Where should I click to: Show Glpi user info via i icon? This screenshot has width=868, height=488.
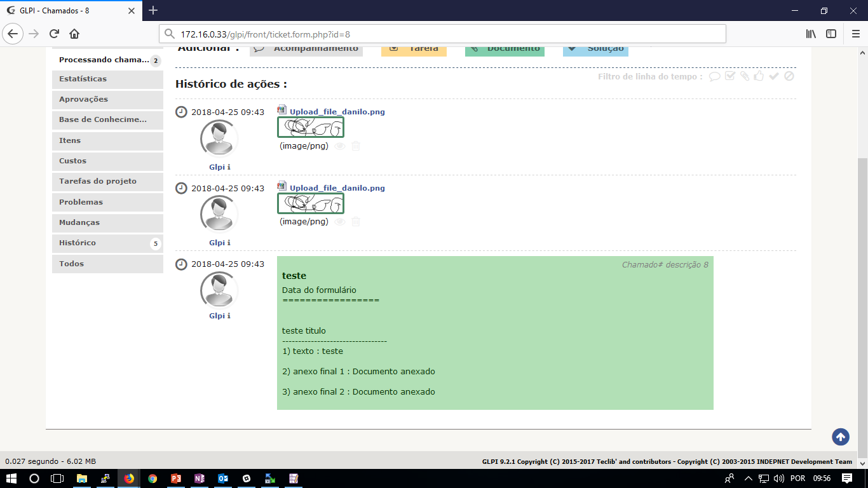point(229,167)
